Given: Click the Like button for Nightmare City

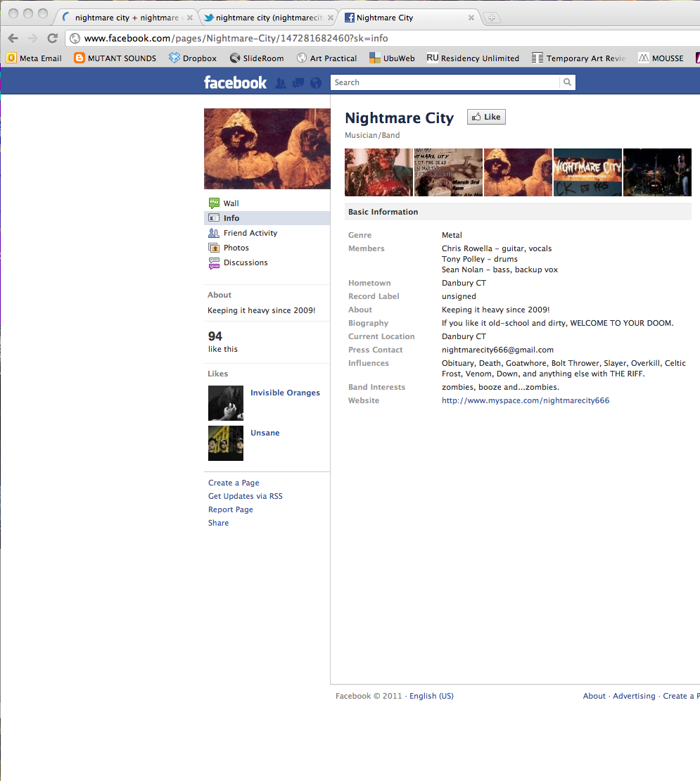Looking at the screenshot, I should pyautogui.click(x=486, y=117).
